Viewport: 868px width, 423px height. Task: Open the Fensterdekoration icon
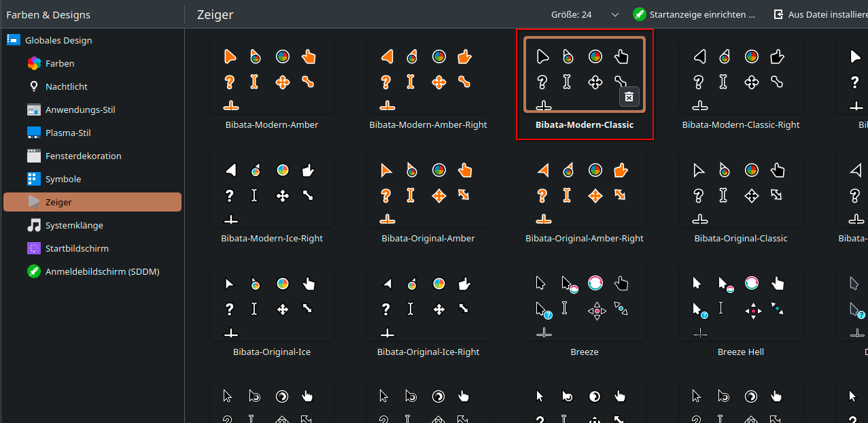pos(34,156)
